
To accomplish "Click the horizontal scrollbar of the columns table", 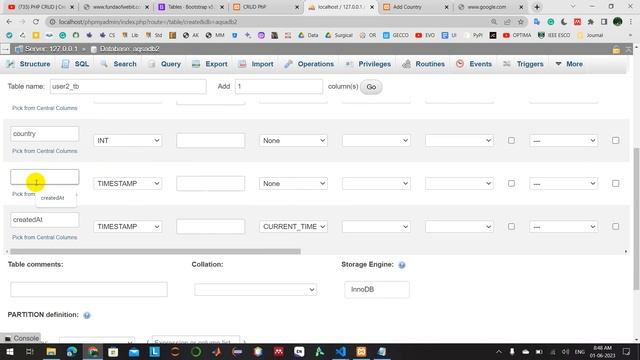I will pyautogui.click(x=155, y=251).
